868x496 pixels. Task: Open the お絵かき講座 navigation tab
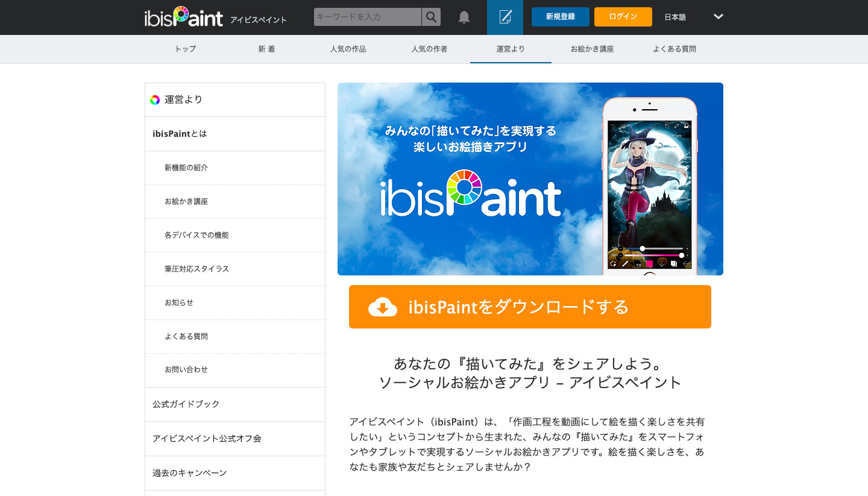(x=592, y=49)
